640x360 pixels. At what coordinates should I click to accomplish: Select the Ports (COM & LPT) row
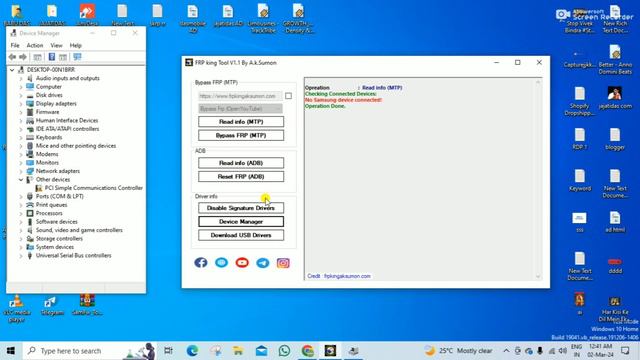tap(60, 196)
